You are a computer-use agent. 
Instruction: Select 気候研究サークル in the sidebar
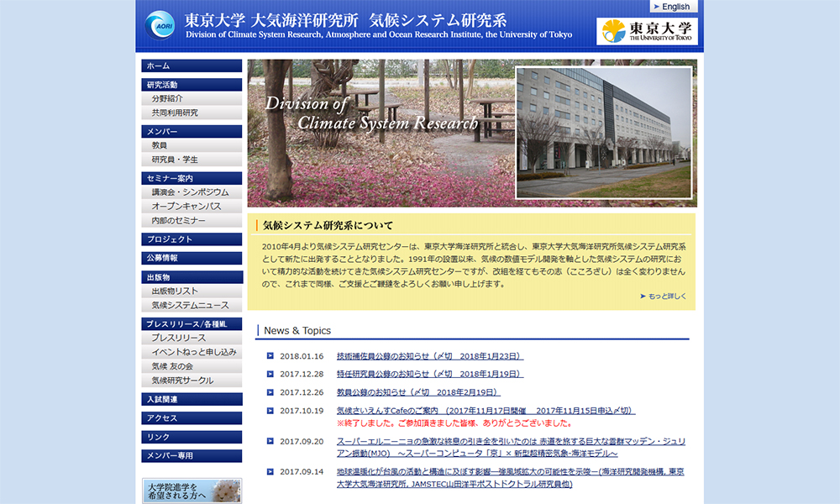[x=192, y=381]
